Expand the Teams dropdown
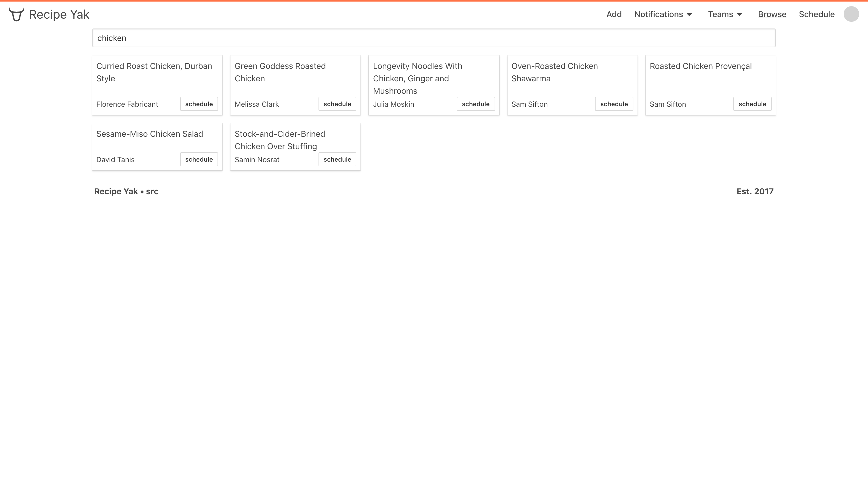868x491 pixels. [725, 14]
